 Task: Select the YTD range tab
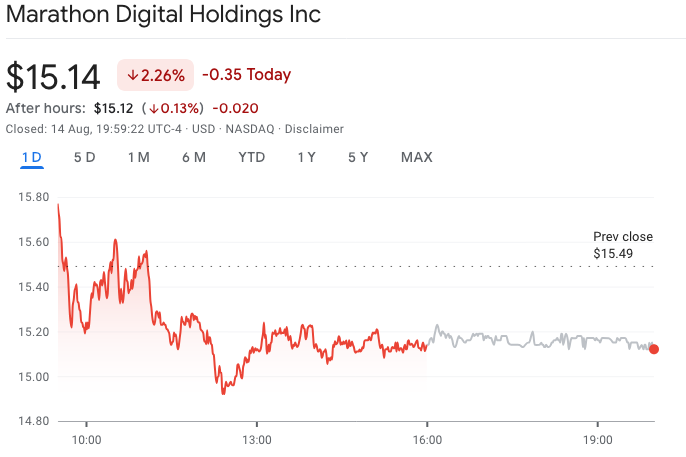tap(252, 157)
